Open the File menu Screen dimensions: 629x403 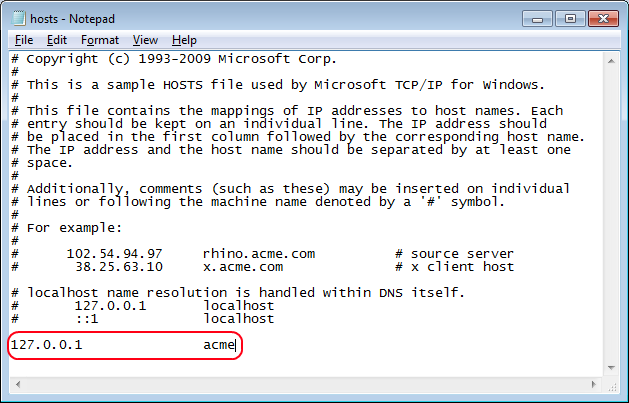tap(24, 40)
